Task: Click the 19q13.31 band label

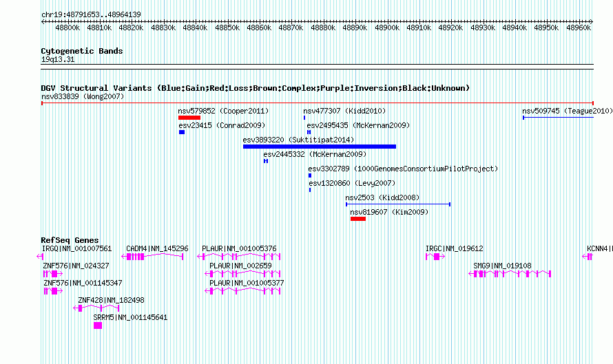Action: (58, 59)
